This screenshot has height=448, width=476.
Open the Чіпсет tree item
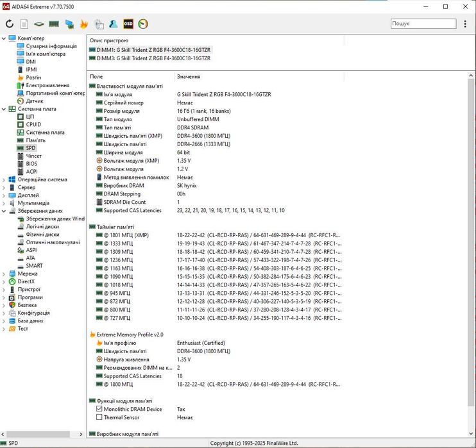pos(34,156)
